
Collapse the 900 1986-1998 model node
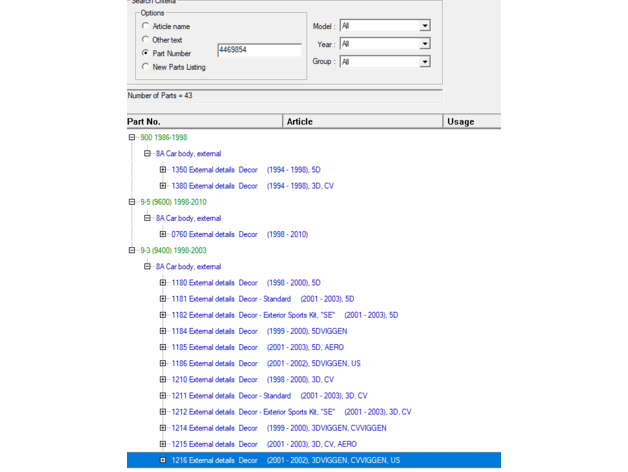click(131, 138)
